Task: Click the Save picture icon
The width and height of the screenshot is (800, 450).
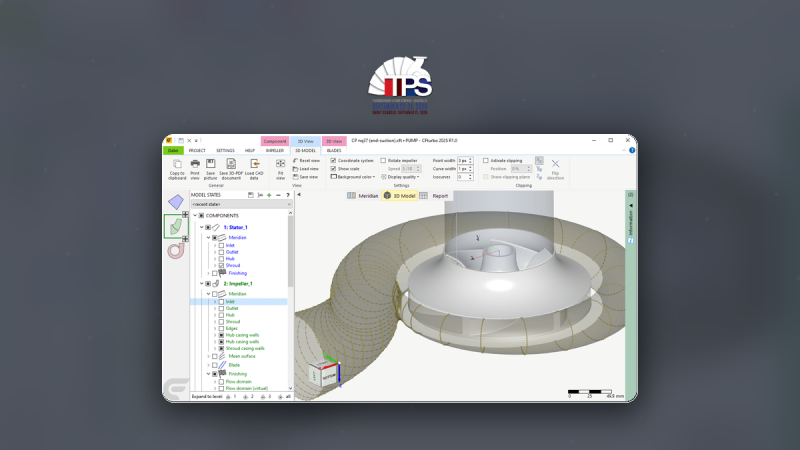Action: 210,164
